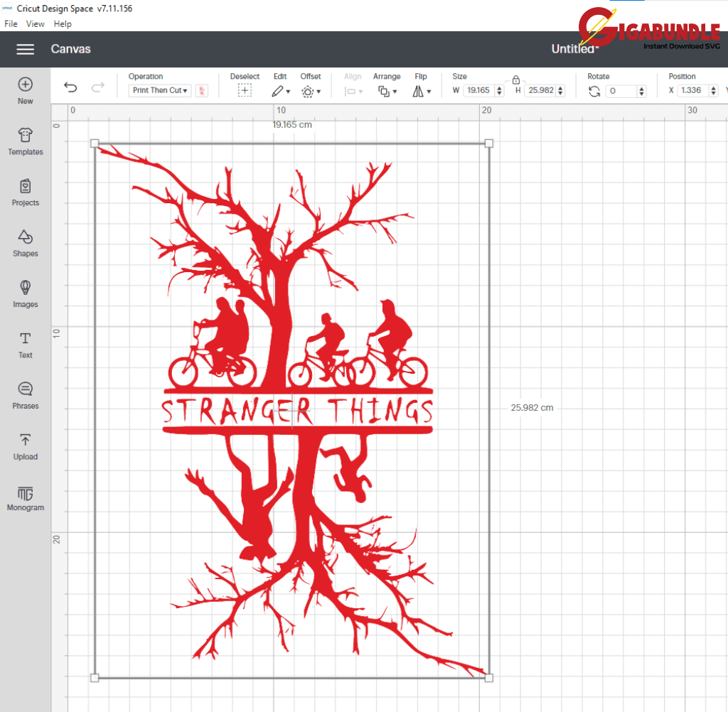Click the New project button
This screenshot has height=712, width=728.
click(26, 91)
